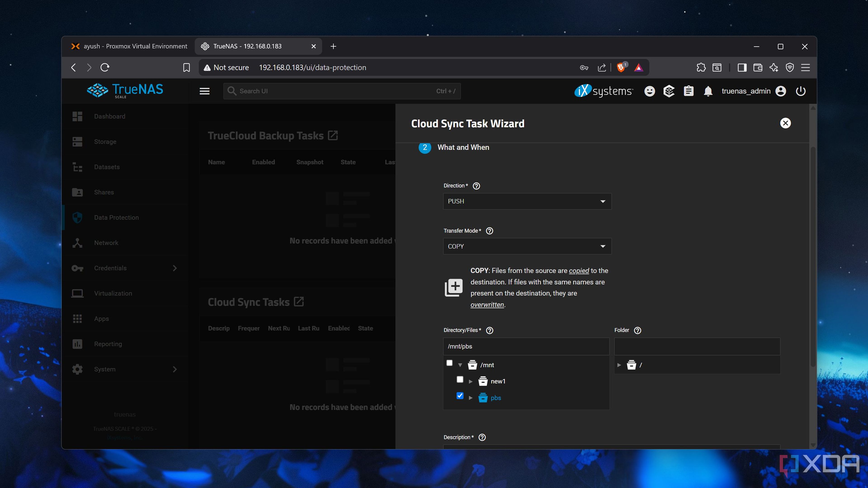Go to Datasets in sidebar
The height and width of the screenshot is (488, 868).
[x=125, y=167]
